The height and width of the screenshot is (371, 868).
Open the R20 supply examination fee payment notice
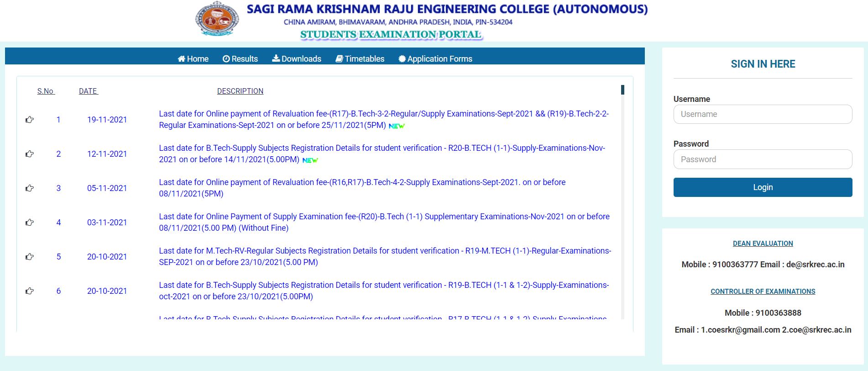384,222
